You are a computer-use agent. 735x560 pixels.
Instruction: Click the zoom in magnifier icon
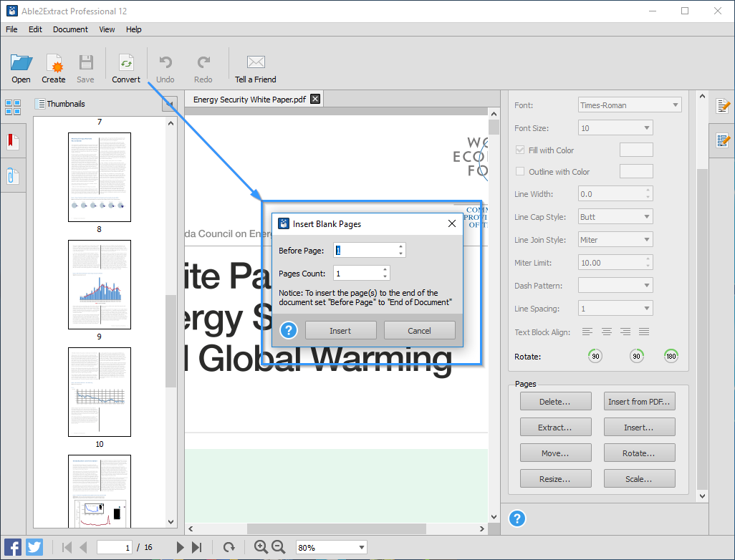pos(261,547)
